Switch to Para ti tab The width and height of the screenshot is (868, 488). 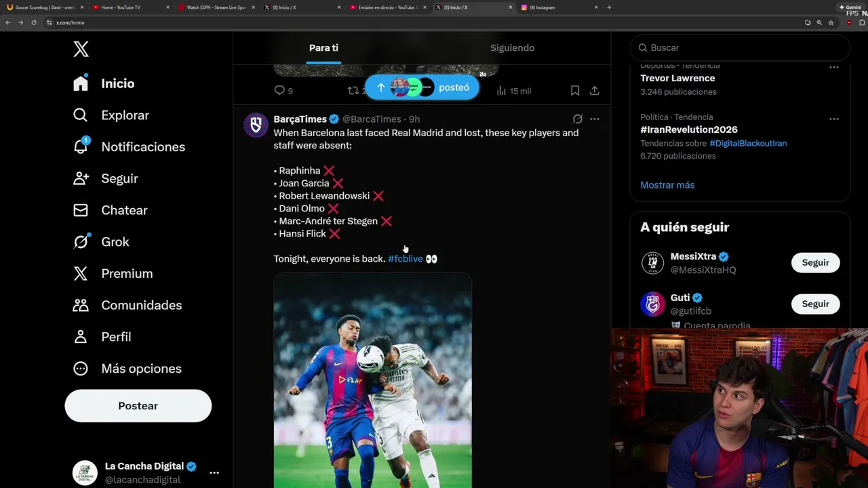pyautogui.click(x=323, y=47)
